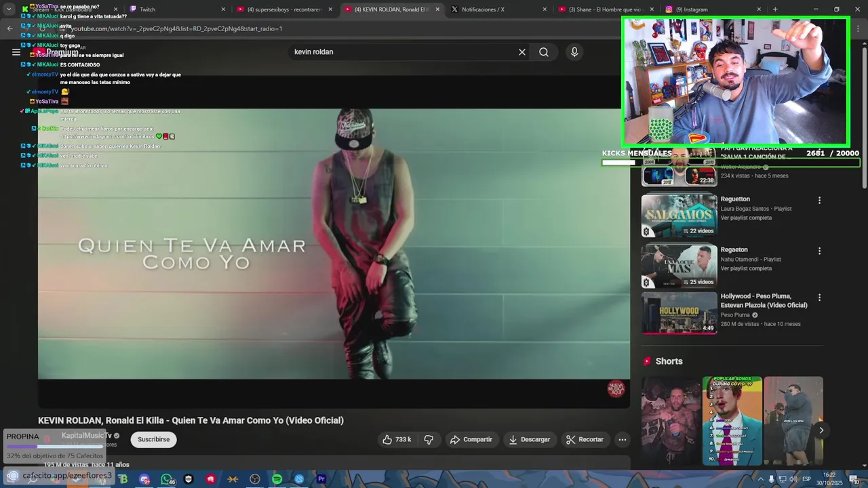Click the Suscribirse button
Screen dimensions: 868x488
point(154,439)
